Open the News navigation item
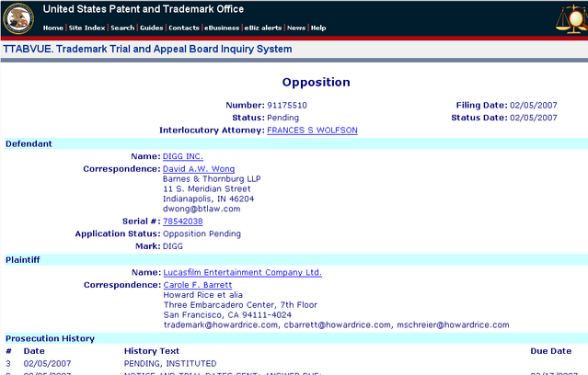Viewport: 588px width, 375px height. [296, 28]
